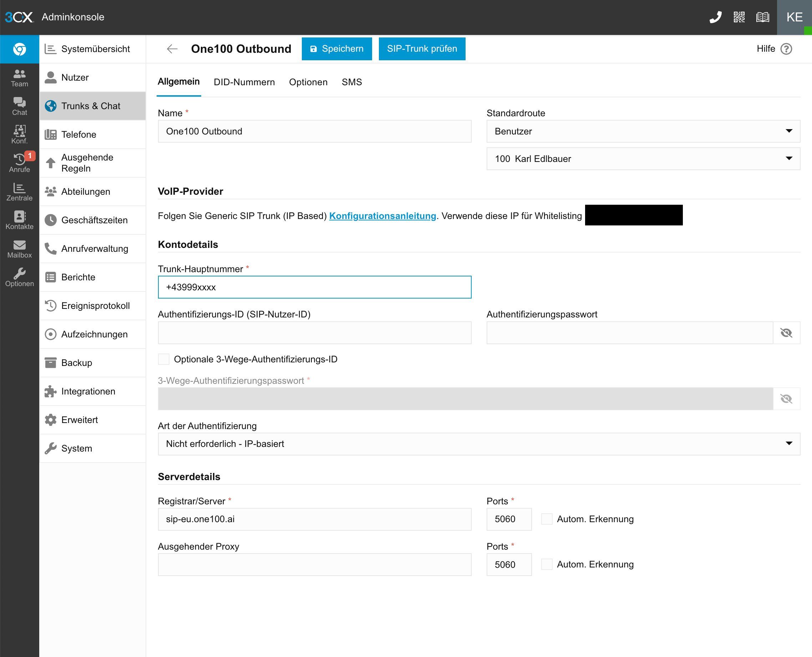The height and width of the screenshot is (657, 812).
Task: Click the Name input field
Action: 315,131
